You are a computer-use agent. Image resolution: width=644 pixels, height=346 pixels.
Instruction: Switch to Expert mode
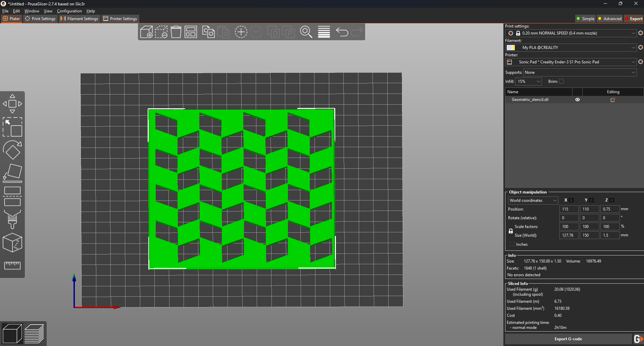click(634, 19)
